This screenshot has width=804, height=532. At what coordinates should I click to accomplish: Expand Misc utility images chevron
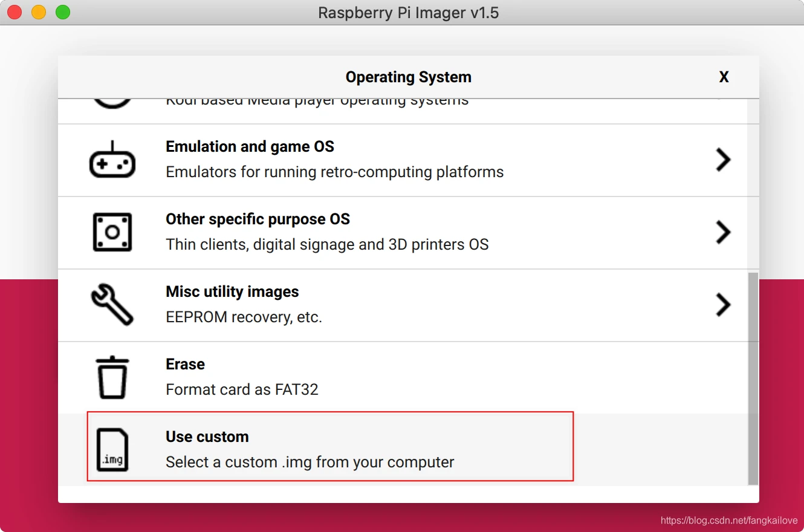click(723, 305)
